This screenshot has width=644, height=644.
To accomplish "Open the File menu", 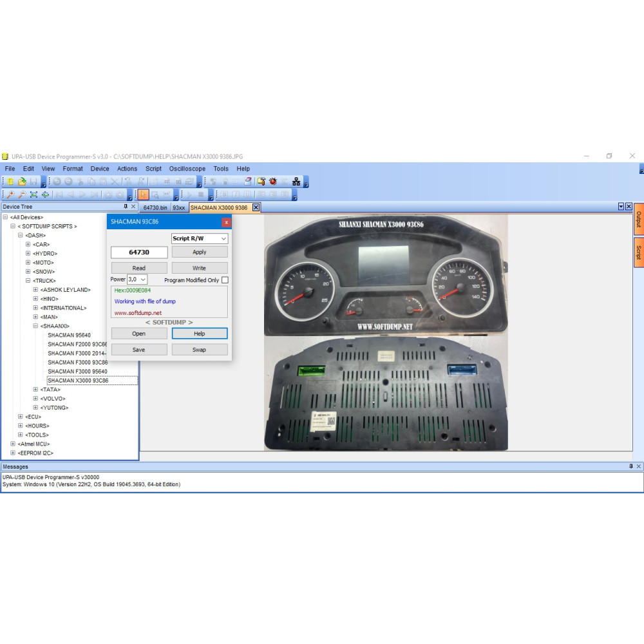I will click(10, 169).
